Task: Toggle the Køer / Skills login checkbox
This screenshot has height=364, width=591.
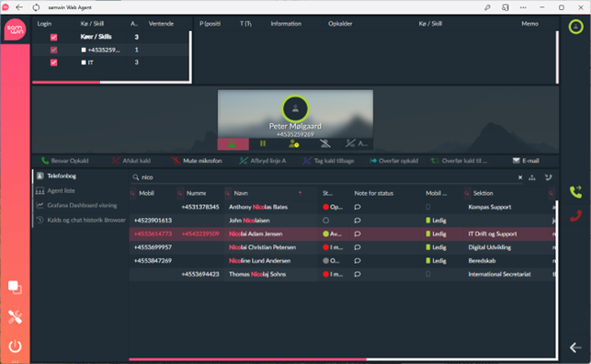Action: tap(54, 37)
